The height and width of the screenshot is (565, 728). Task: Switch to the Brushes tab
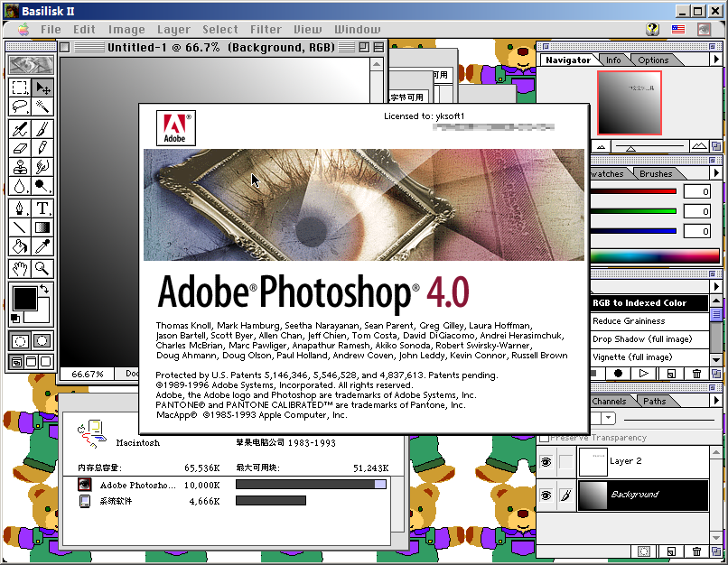click(x=657, y=173)
